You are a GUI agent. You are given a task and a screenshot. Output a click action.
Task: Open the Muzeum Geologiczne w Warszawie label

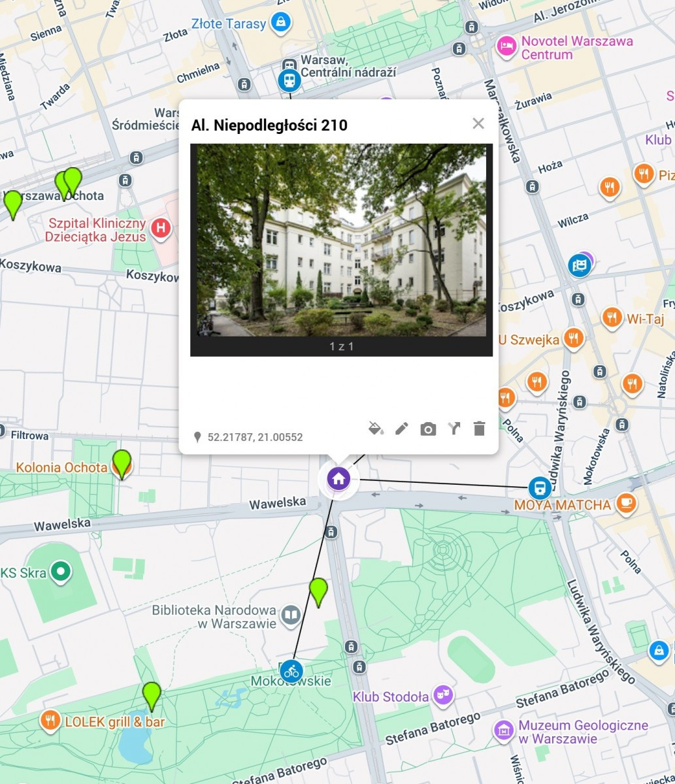pyautogui.click(x=583, y=732)
